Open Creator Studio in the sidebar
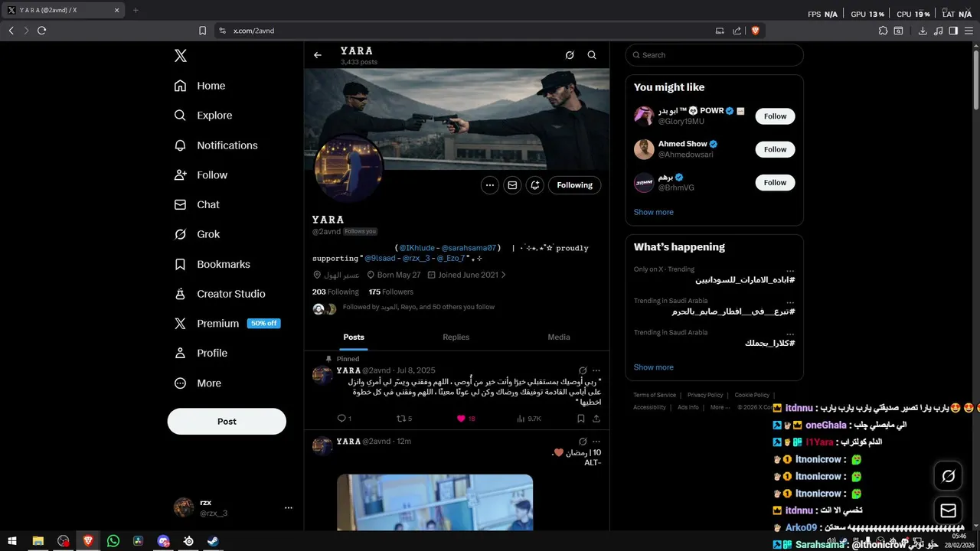980x551 pixels. (x=220, y=294)
